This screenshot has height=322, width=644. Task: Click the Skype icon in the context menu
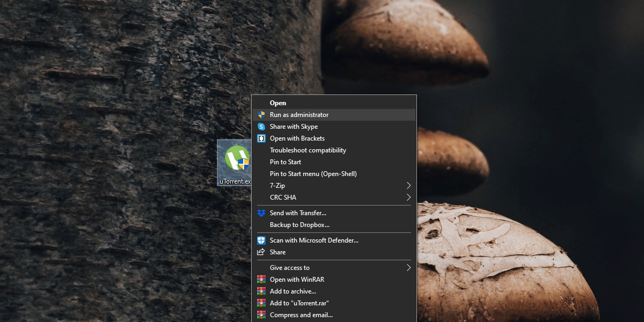click(261, 127)
